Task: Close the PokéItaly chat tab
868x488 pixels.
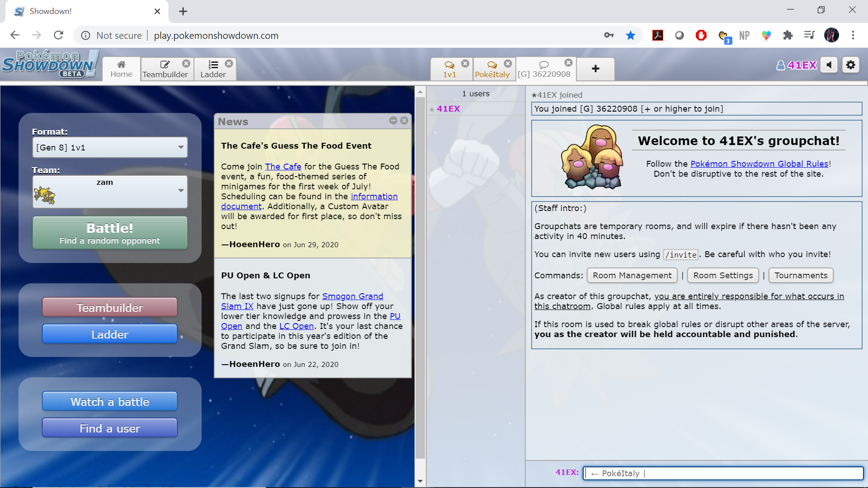Action: tap(508, 63)
